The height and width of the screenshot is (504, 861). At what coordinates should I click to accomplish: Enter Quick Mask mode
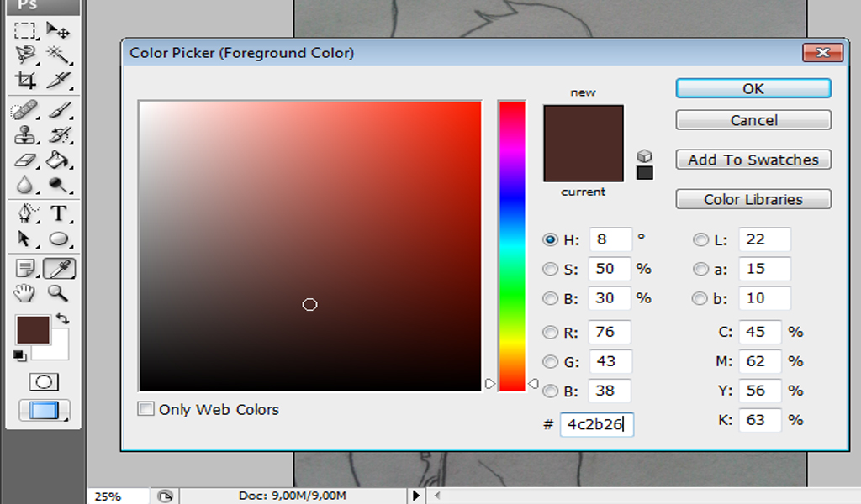click(x=42, y=381)
